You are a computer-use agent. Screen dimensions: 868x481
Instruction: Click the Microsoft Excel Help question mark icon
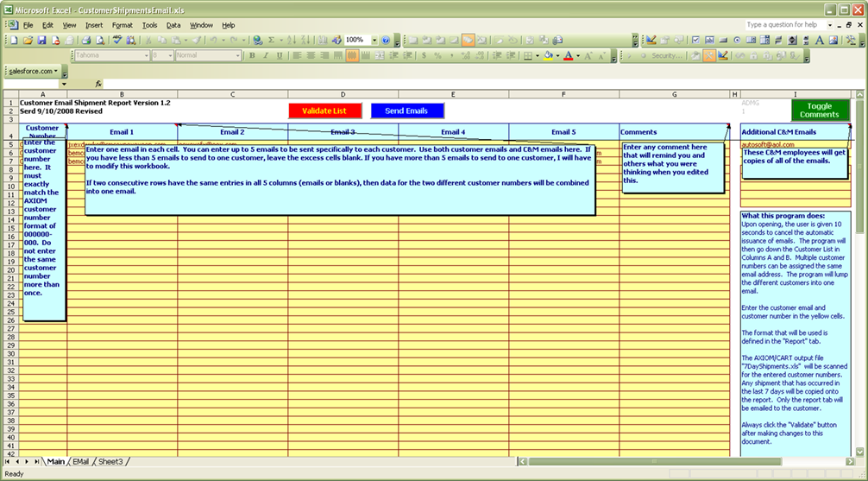coord(386,40)
